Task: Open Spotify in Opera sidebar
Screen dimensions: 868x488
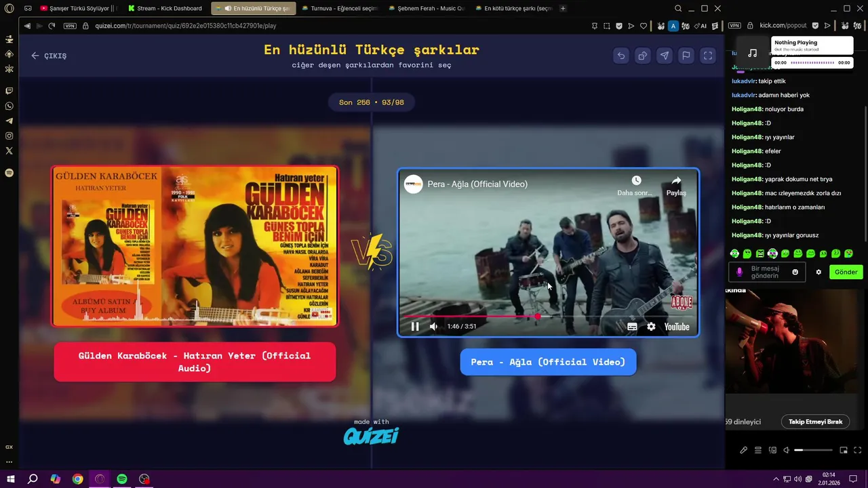Action: [x=9, y=173]
